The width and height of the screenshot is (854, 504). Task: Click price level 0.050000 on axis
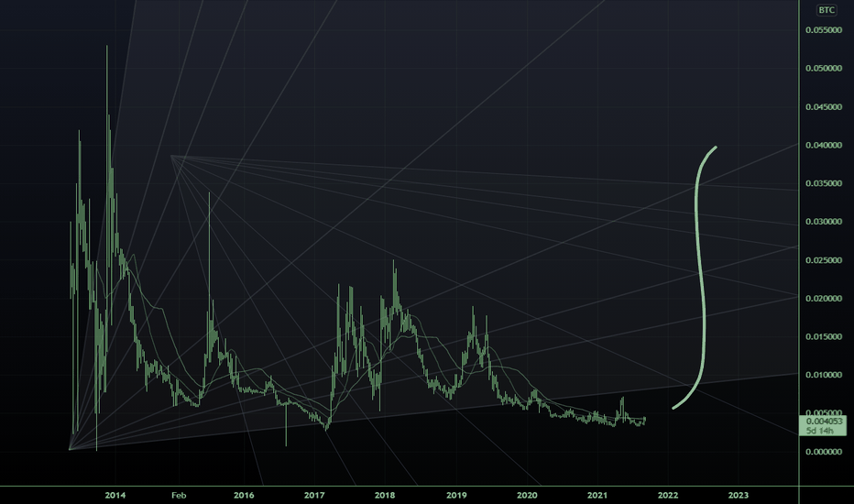coord(824,68)
